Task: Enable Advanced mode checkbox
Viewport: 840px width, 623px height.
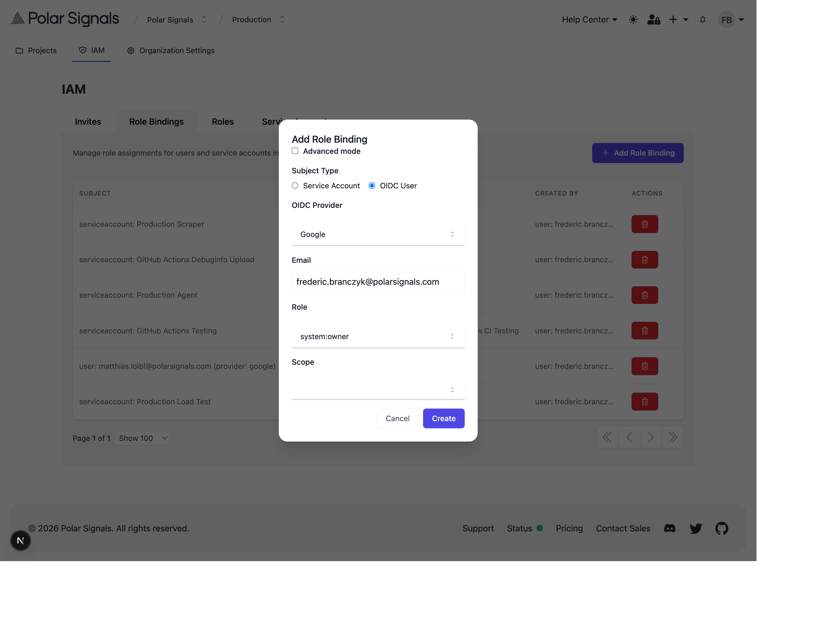Action: coord(295,151)
